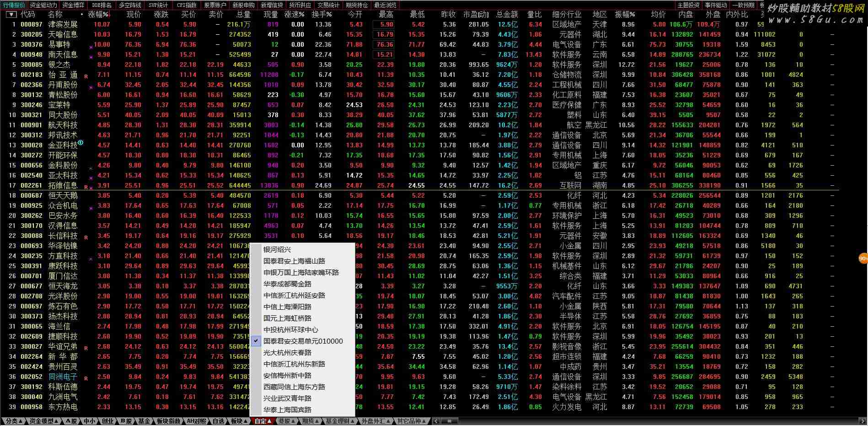Sort by 细分行业 column header
Image resolution: width=868 pixels, height=426 pixels.
pos(567,15)
